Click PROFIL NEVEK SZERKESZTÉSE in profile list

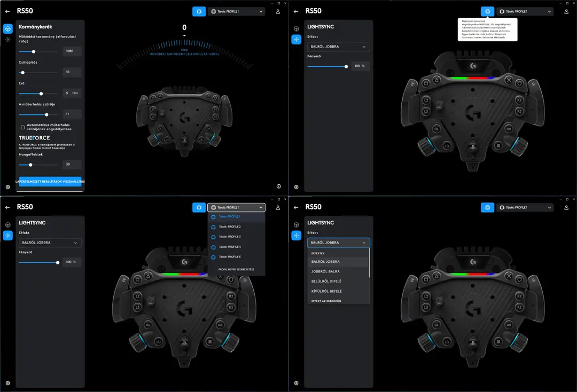236,270
